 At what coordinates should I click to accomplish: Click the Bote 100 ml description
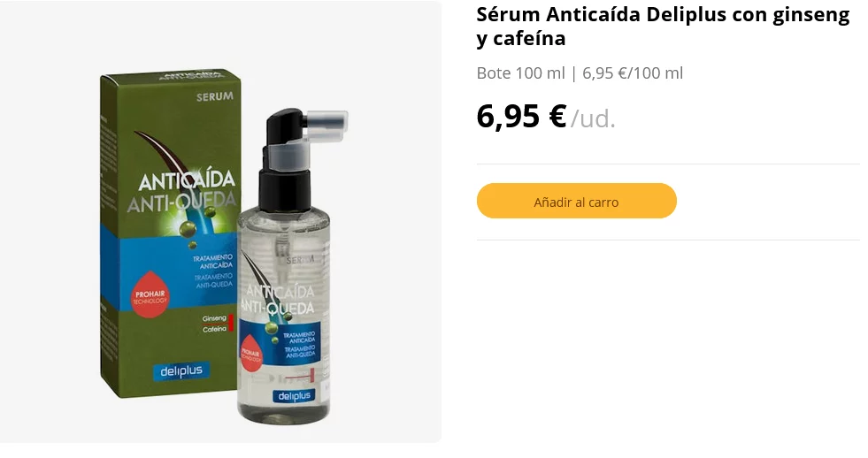click(x=520, y=73)
